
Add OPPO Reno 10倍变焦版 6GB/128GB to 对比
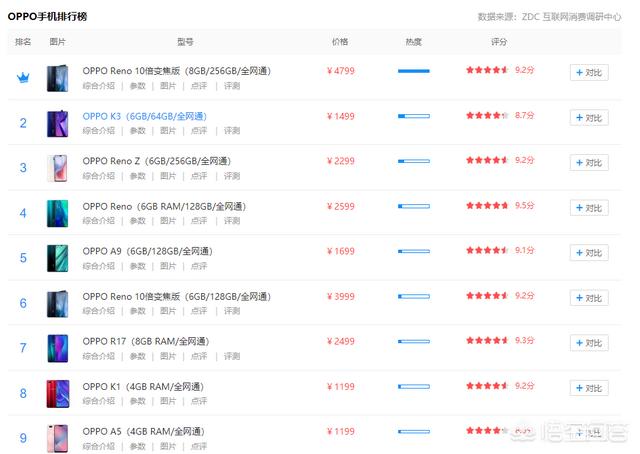pyautogui.click(x=589, y=298)
